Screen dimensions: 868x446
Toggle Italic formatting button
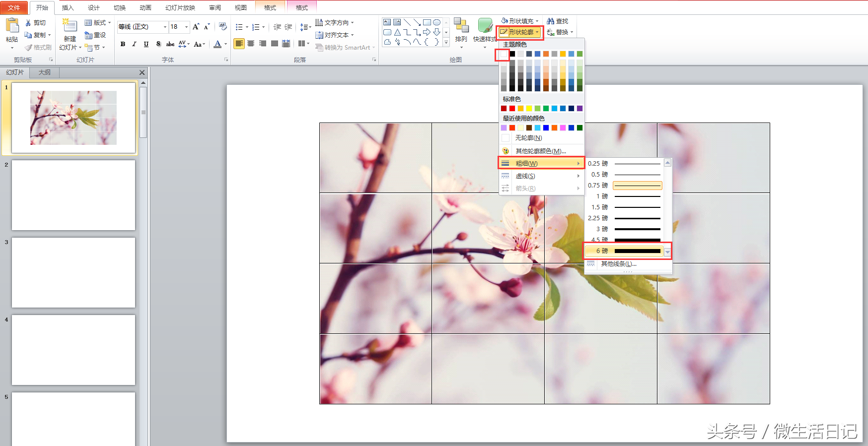click(134, 44)
